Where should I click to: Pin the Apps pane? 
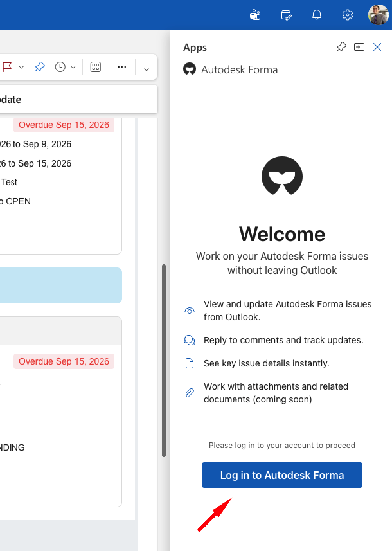[x=341, y=47]
